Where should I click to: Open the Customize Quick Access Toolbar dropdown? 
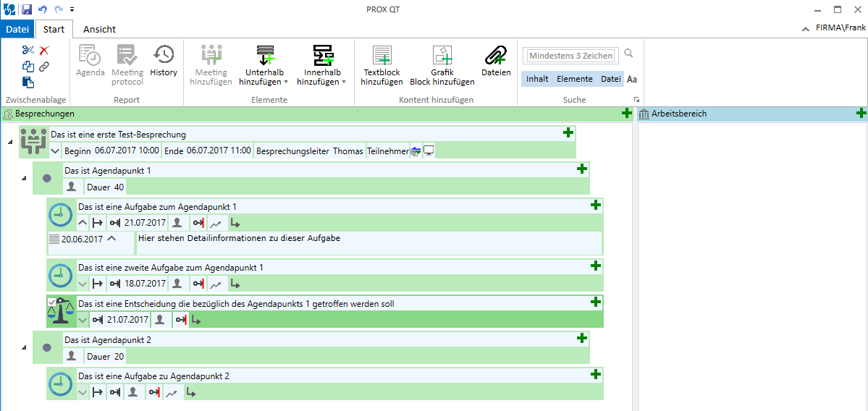tap(72, 9)
